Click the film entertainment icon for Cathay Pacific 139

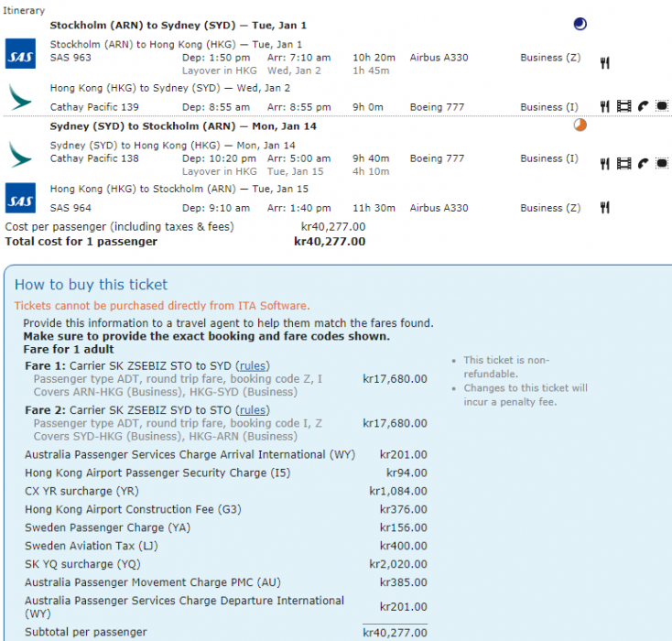point(624,107)
